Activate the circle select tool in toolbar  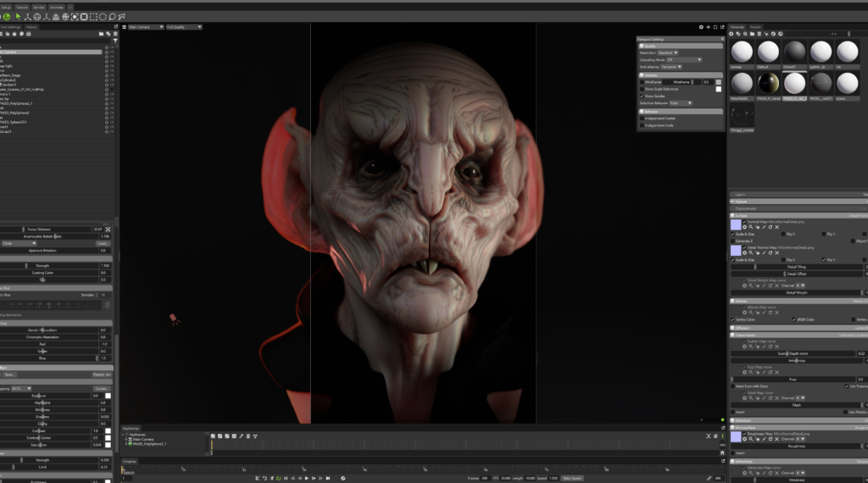pyautogui.click(x=103, y=17)
